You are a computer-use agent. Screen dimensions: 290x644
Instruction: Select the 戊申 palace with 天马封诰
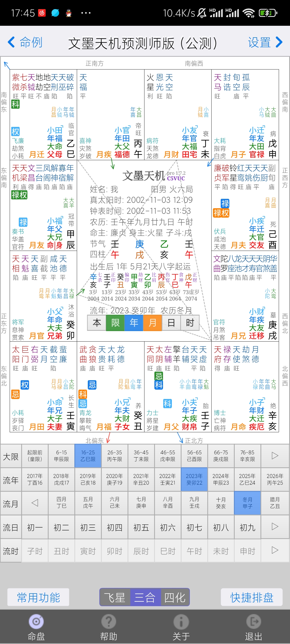tap(245, 115)
